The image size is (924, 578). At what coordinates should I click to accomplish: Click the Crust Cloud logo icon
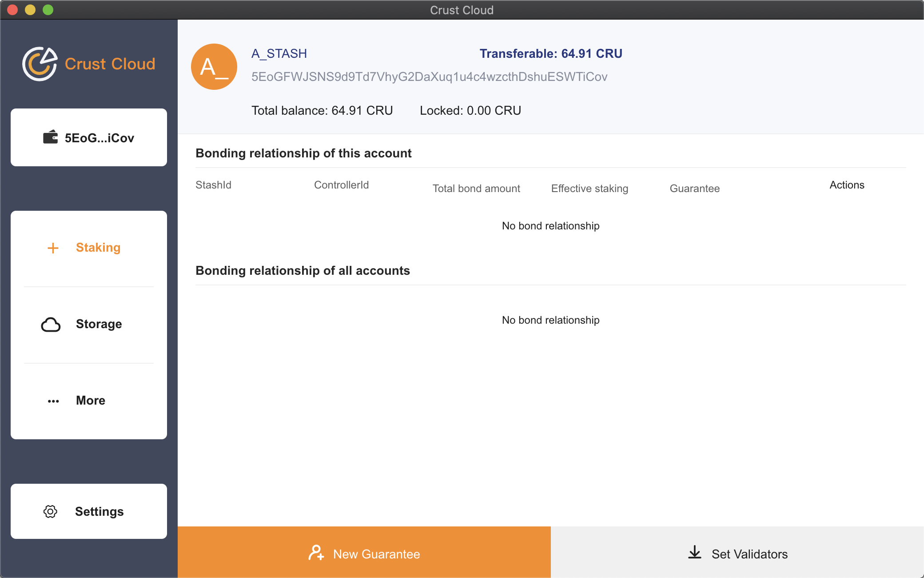point(40,64)
